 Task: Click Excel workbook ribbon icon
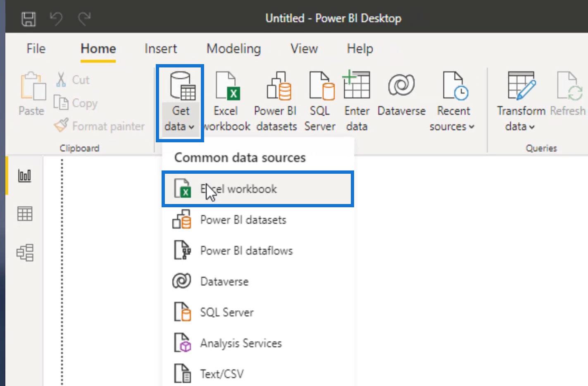point(226,101)
